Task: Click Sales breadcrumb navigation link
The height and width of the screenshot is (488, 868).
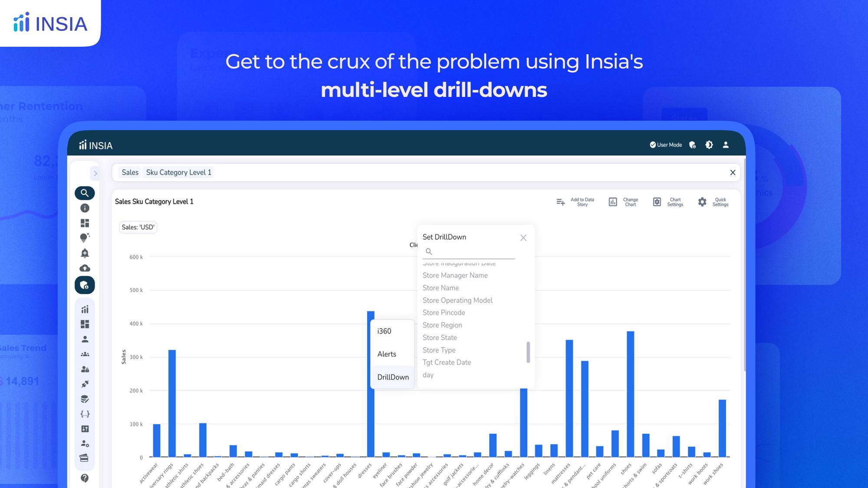Action: pos(130,172)
